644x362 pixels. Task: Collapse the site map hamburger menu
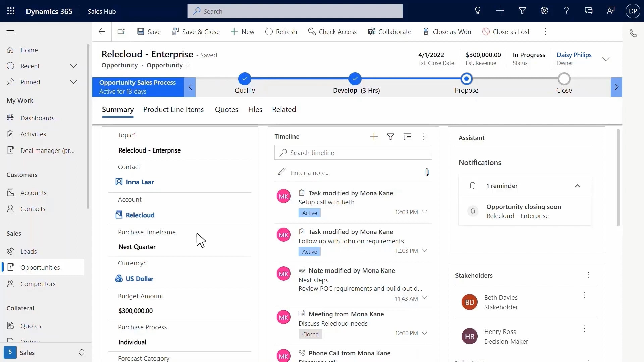point(10,32)
